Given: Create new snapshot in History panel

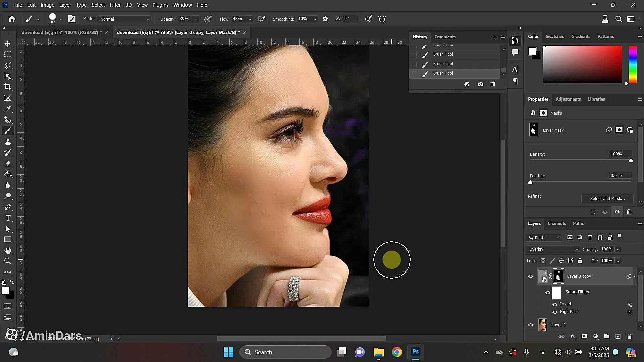Looking at the screenshot, I should (480, 84).
